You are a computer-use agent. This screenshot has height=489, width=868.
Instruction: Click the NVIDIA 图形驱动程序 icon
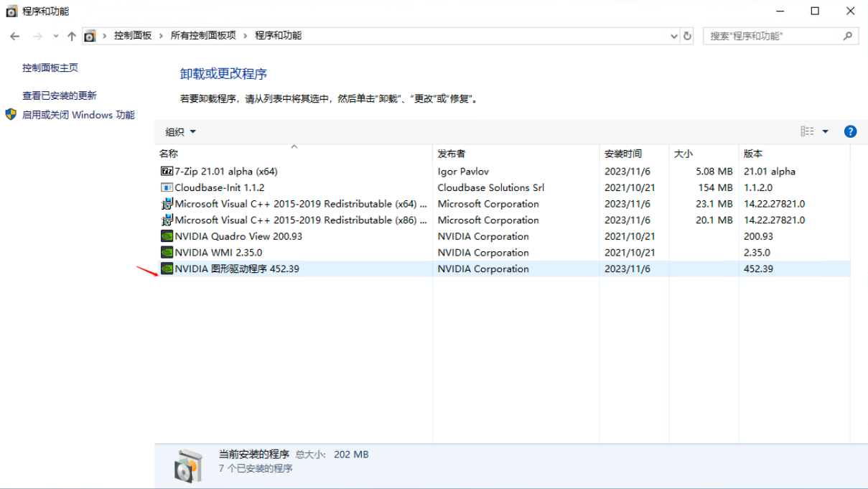pos(167,269)
